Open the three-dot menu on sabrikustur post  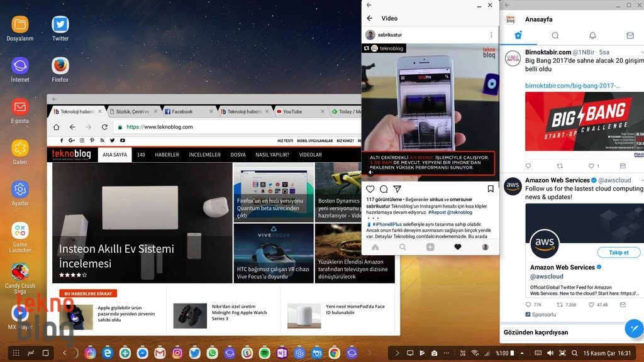[491, 35]
